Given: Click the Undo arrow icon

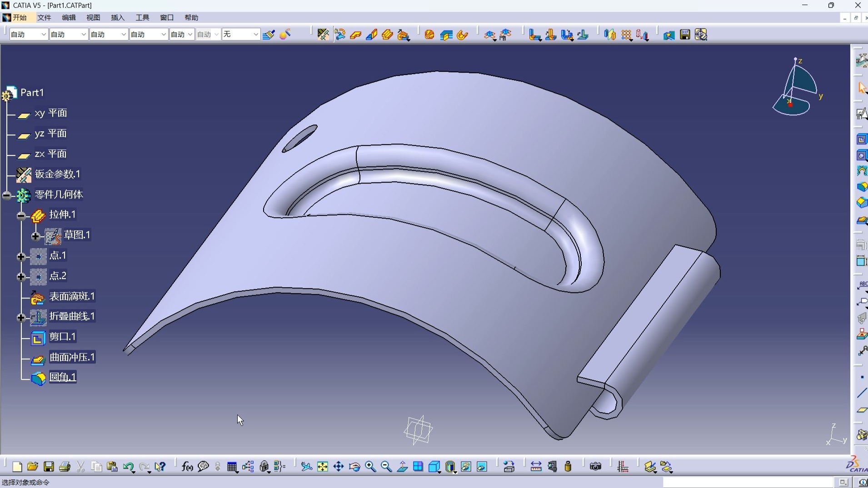Looking at the screenshot, I should (x=128, y=467).
